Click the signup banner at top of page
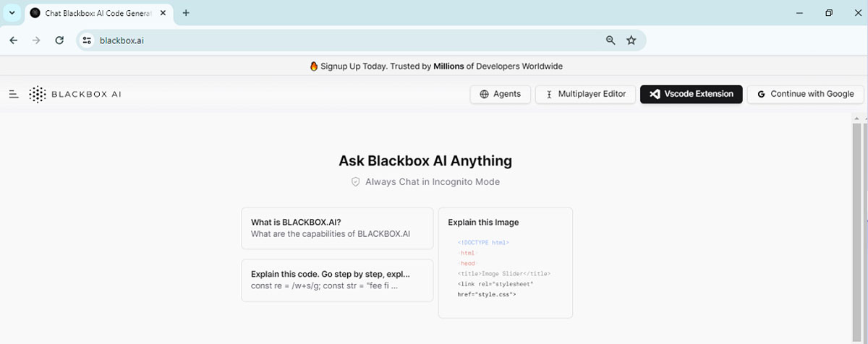 (x=436, y=66)
